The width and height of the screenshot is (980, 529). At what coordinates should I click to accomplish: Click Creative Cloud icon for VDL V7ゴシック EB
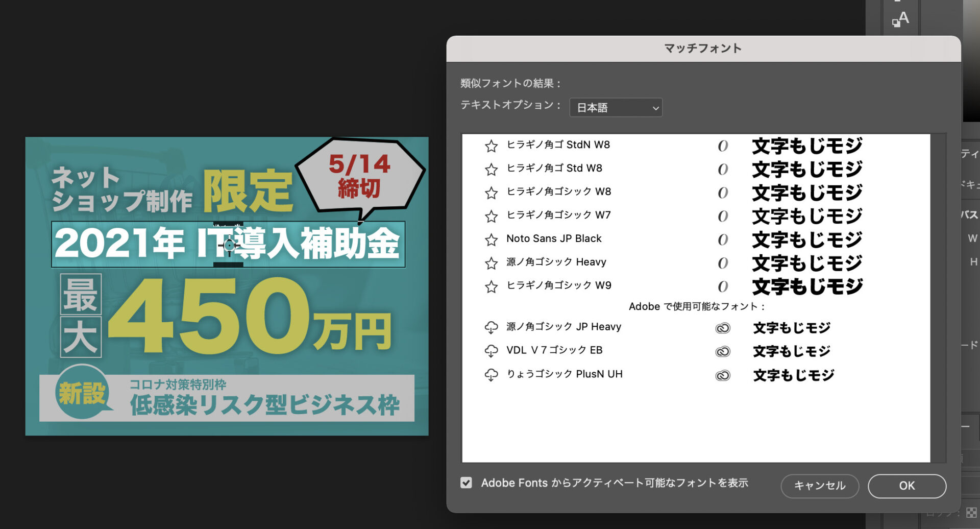tap(723, 351)
